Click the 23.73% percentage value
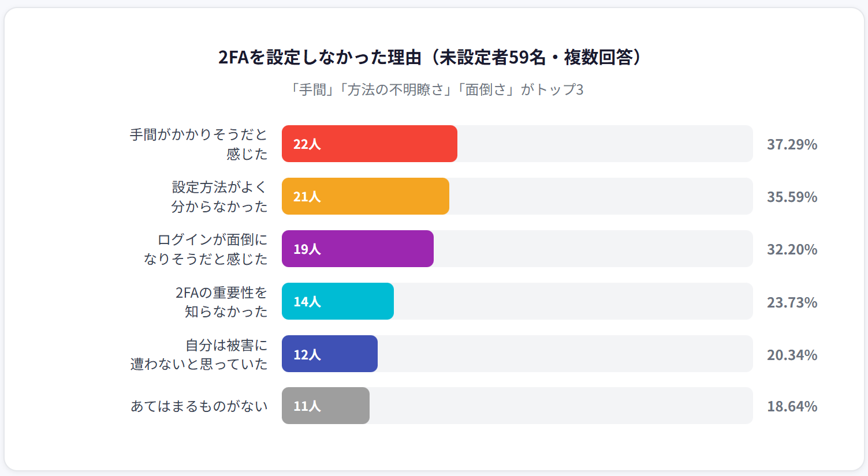 pos(792,302)
